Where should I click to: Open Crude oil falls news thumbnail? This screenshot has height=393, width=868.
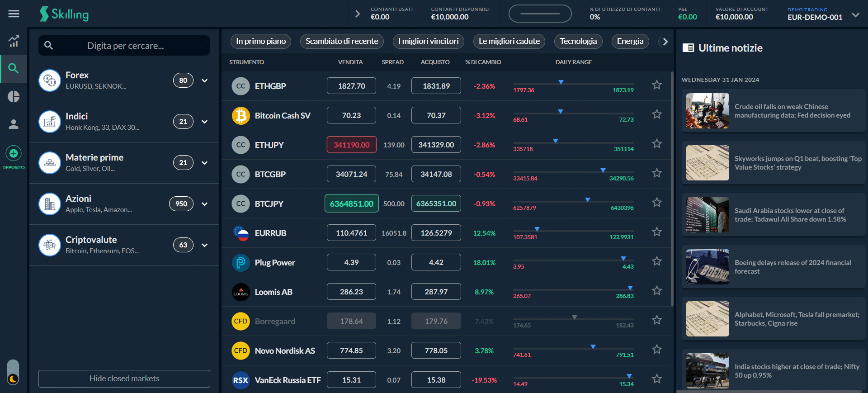[x=708, y=111]
